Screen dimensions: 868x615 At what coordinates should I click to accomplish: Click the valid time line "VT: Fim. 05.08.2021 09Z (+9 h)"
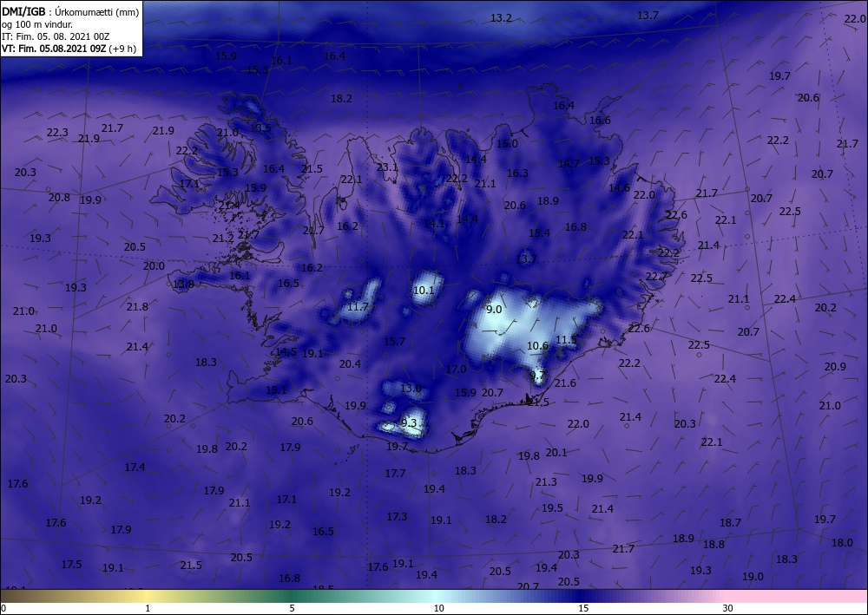pyautogui.click(x=69, y=48)
